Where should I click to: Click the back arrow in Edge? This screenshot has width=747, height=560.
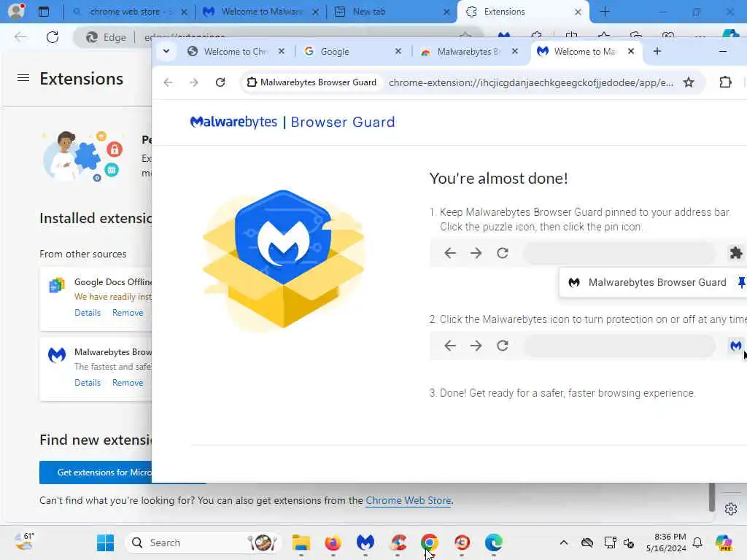pyautogui.click(x=20, y=36)
